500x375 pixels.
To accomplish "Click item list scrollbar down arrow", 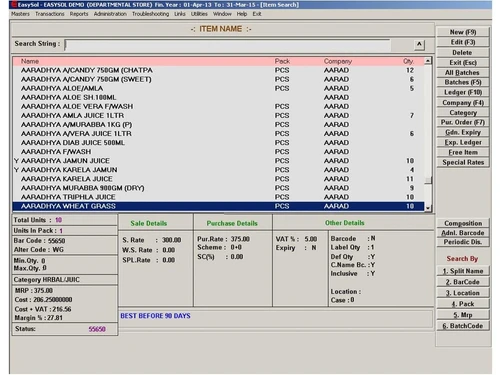I will tap(428, 208).
